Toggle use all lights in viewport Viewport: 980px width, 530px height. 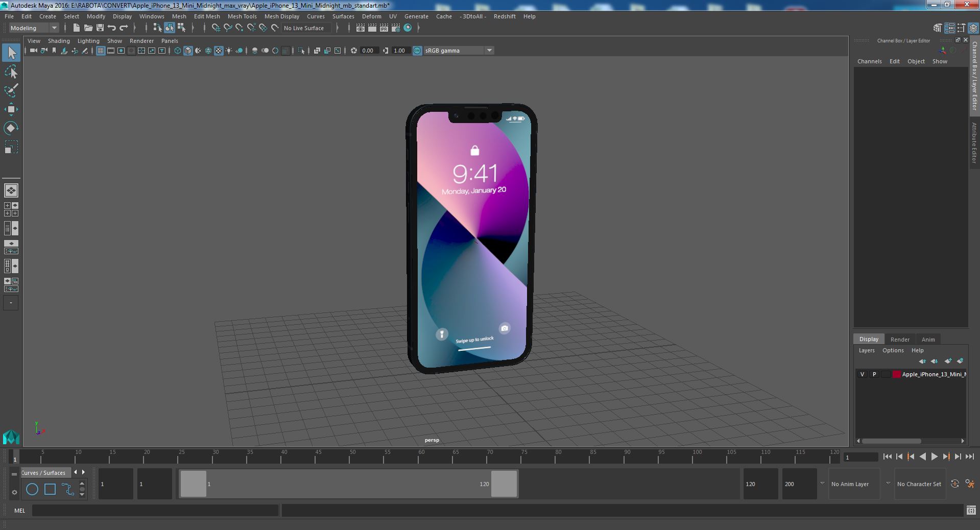click(x=229, y=51)
